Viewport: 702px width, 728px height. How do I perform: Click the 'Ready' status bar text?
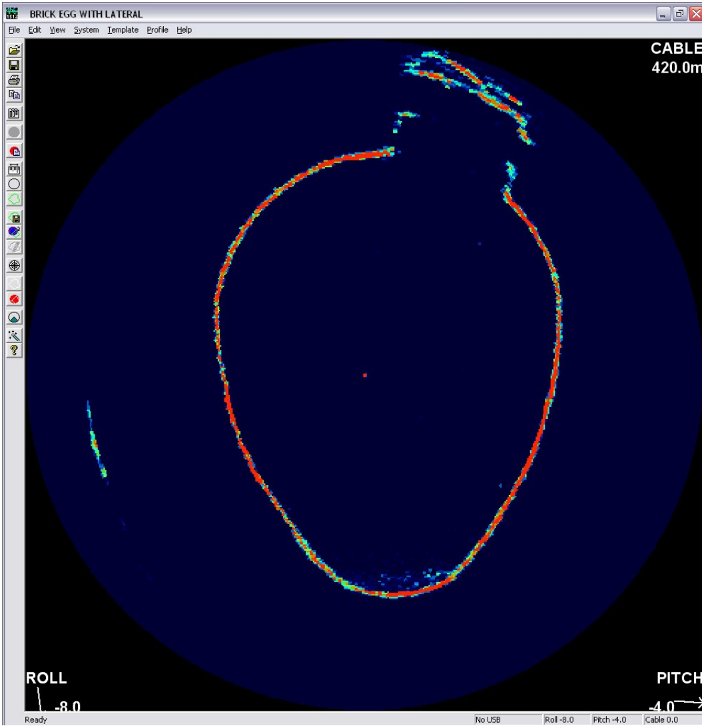pos(36,719)
